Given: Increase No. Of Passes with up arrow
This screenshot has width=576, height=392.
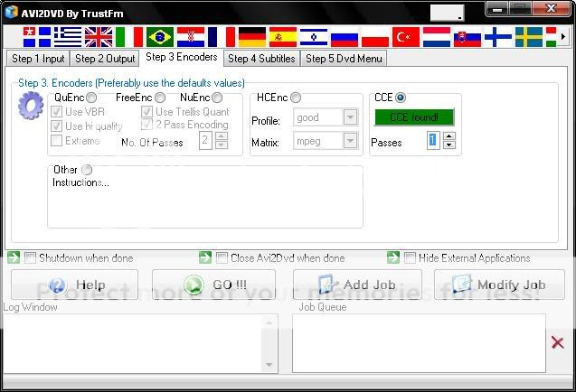Looking at the screenshot, I should click(222, 135).
